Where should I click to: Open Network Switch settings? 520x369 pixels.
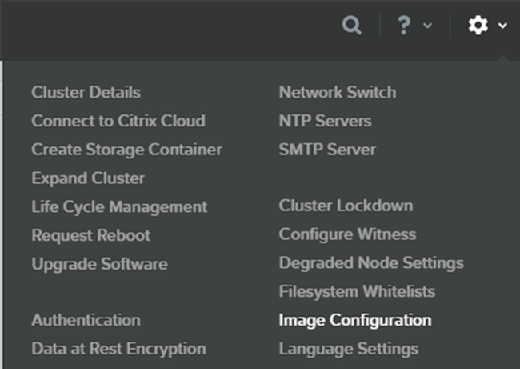337,92
